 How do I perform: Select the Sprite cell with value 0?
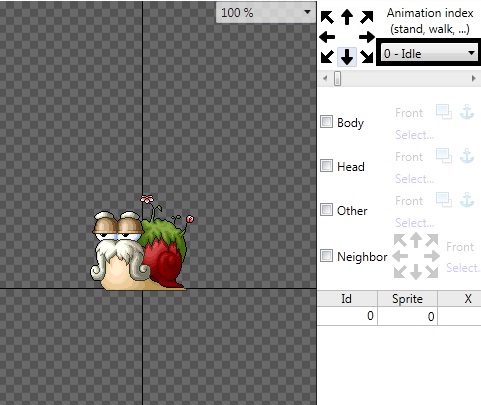[x=407, y=316]
